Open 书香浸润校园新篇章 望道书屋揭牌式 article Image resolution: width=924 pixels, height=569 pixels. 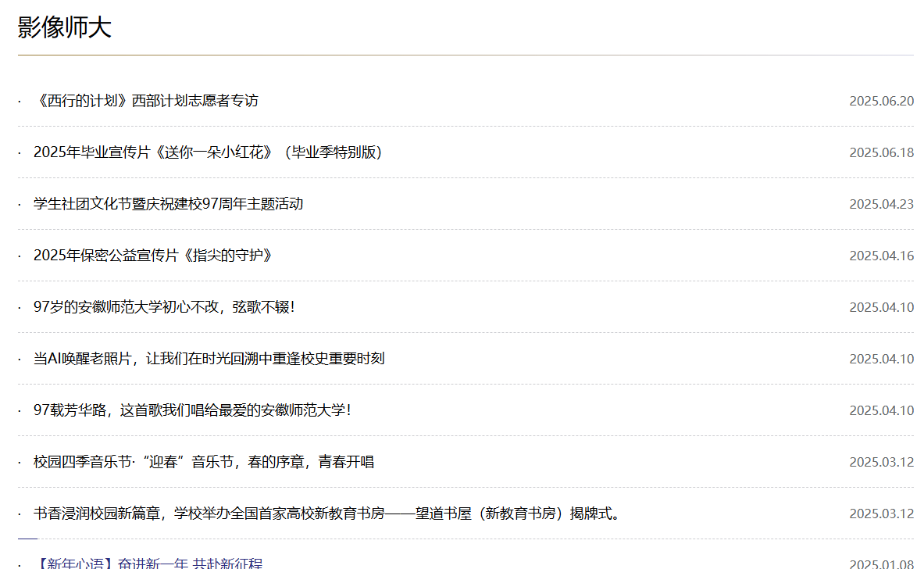pos(326,514)
